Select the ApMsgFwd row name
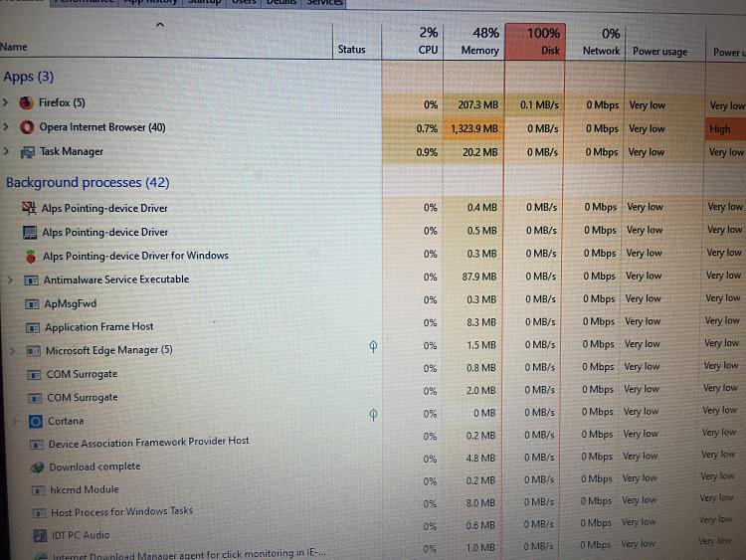Screen dimensions: 746x560 (71, 303)
